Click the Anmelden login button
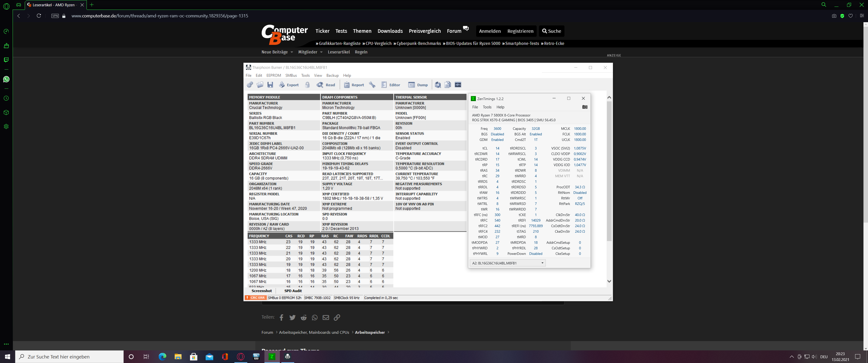 click(490, 31)
